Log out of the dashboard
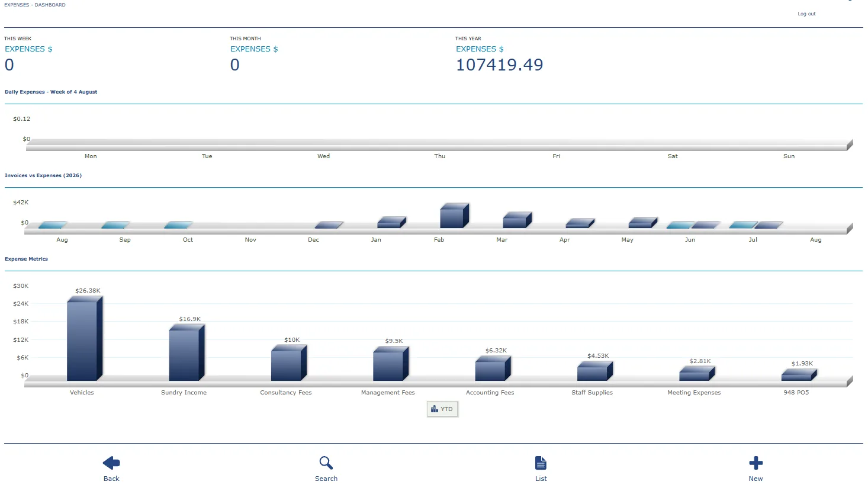The height and width of the screenshot is (494, 868). [806, 14]
